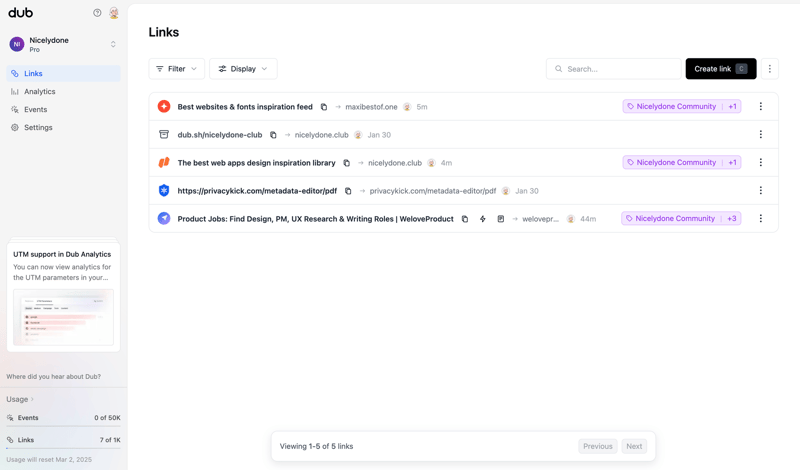Screen dimensions: 800x470
Task: Open the user avatar menu in sidebar header
Action: pos(114,13)
